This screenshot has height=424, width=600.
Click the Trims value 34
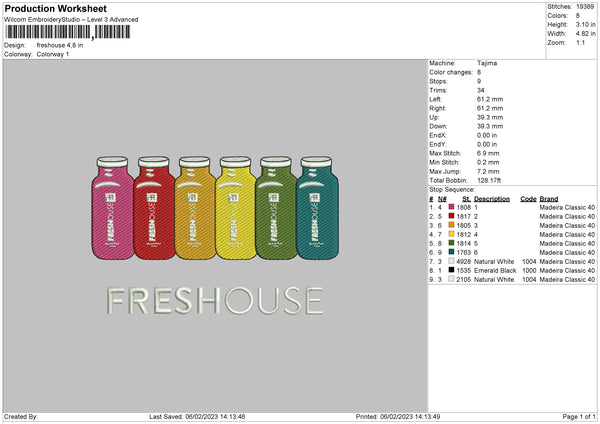pyautogui.click(x=481, y=90)
